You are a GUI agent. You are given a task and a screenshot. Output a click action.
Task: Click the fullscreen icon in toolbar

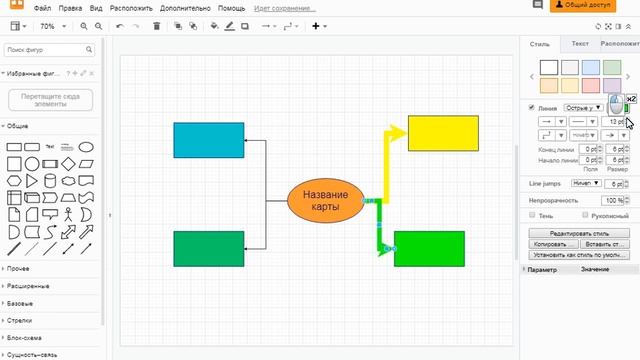pyautogui.click(x=608, y=27)
